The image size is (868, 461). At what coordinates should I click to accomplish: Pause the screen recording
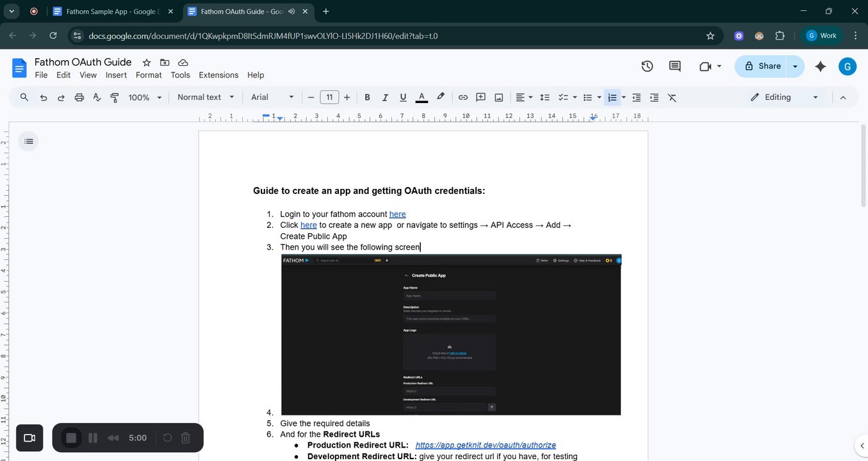[x=93, y=438]
